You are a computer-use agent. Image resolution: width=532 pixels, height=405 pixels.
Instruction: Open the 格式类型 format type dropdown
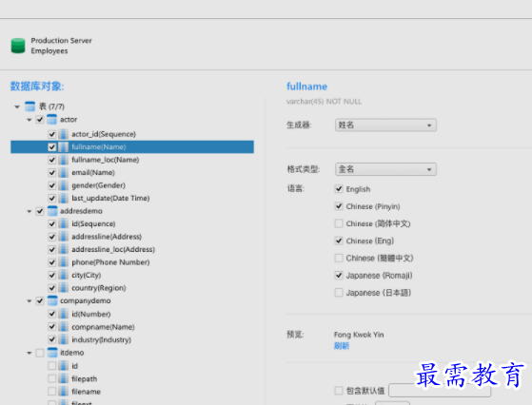(385, 169)
